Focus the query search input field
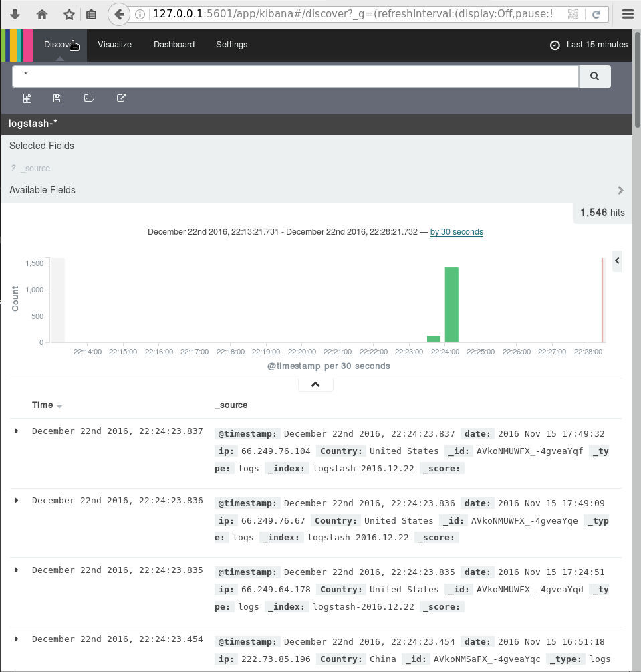Screen dimensions: 641x672 click(x=295, y=76)
